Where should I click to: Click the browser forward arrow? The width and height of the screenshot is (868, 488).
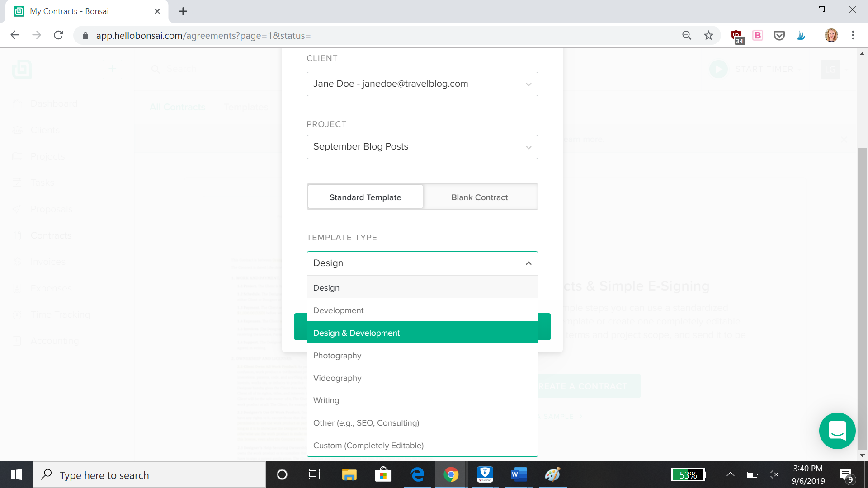tap(37, 35)
